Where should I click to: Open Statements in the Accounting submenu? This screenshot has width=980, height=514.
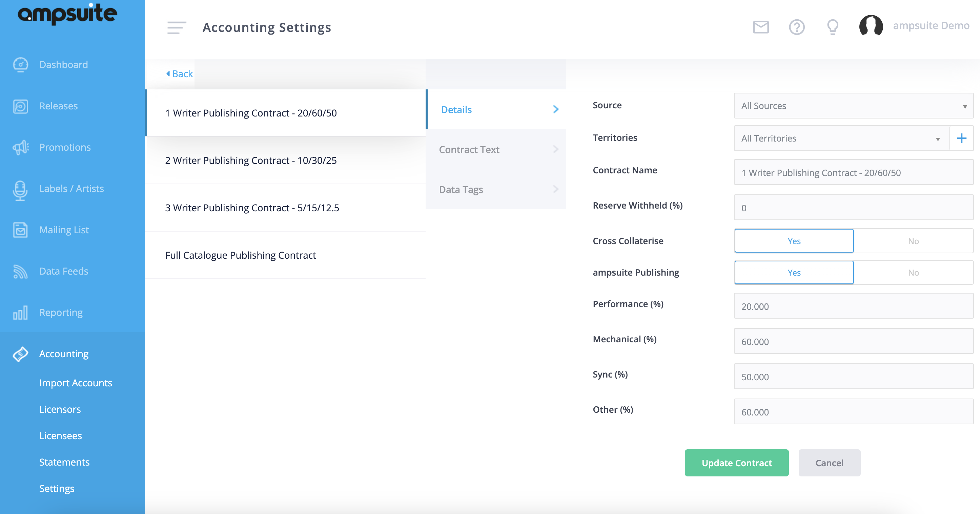64,462
